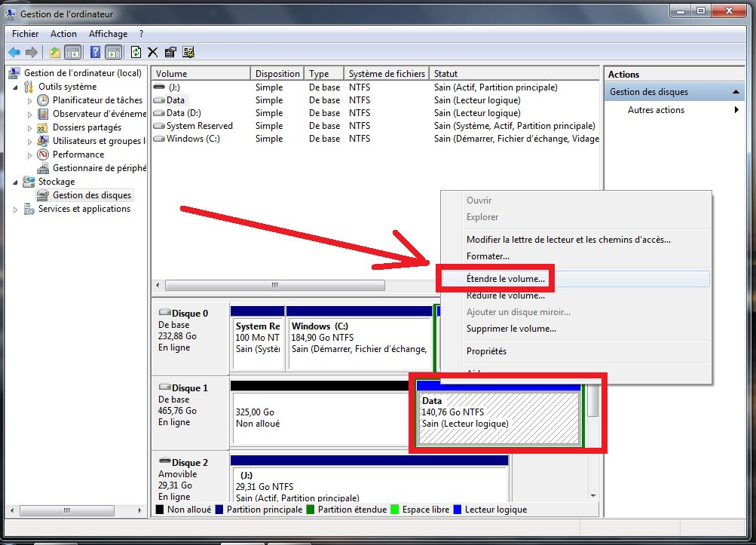Screen dimensions: 756x545
Task: Select Observateur d'événements in the tree
Action: 99,114
